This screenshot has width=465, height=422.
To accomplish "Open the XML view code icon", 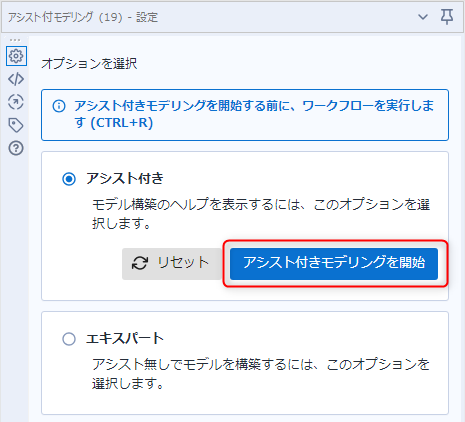I will click(16, 79).
